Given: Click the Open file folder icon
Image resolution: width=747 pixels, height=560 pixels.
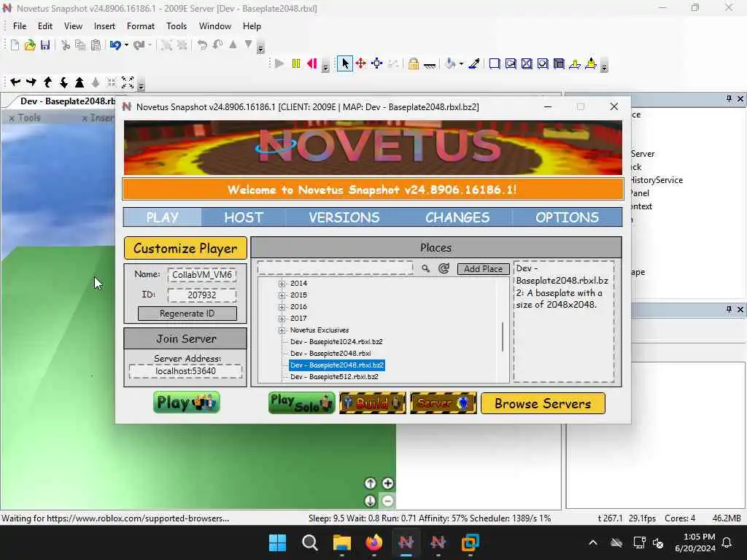Looking at the screenshot, I should pos(30,45).
